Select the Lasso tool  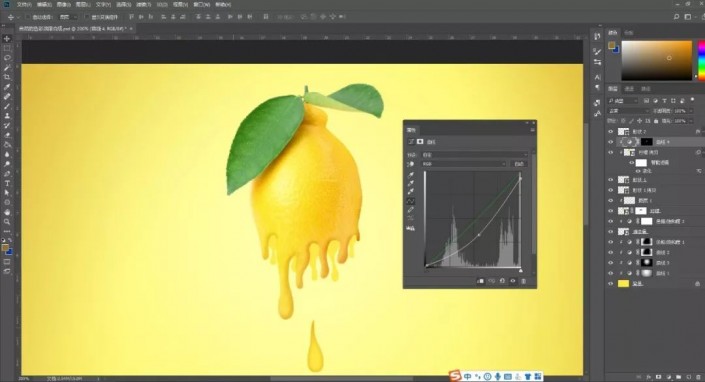tap(7, 58)
